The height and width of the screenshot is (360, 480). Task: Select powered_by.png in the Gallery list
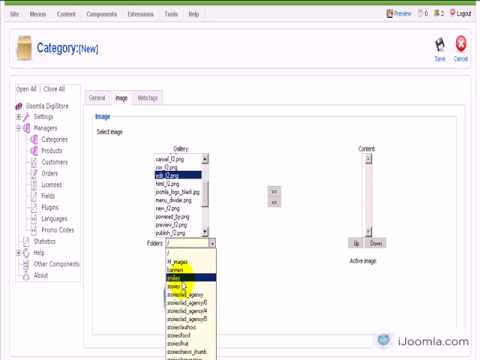tap(178, 217)
